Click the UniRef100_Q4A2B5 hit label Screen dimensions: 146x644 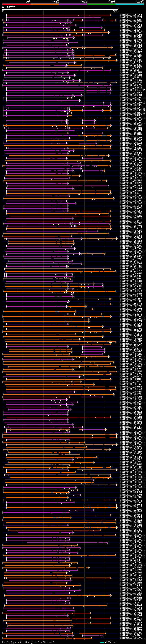point(131,211)
